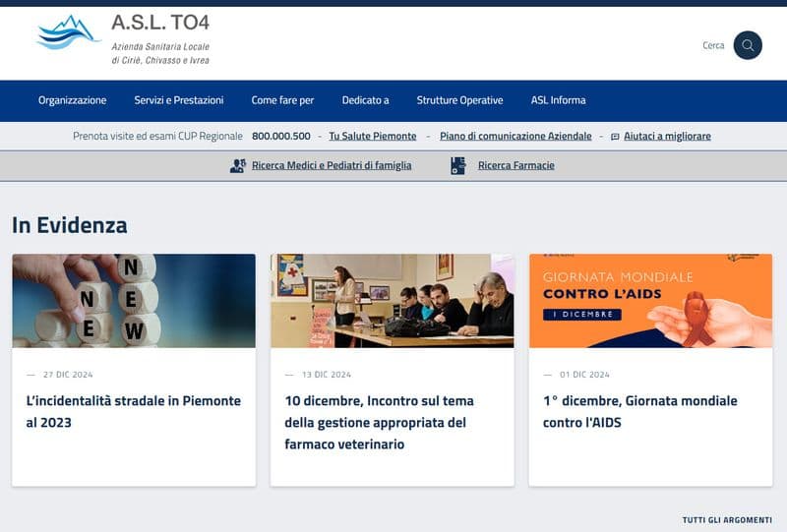The height and width of the screenshot is (532, 787).
Task: Click the feedback icon beside Aiutaci a migliorare
Action: [615, 137]
